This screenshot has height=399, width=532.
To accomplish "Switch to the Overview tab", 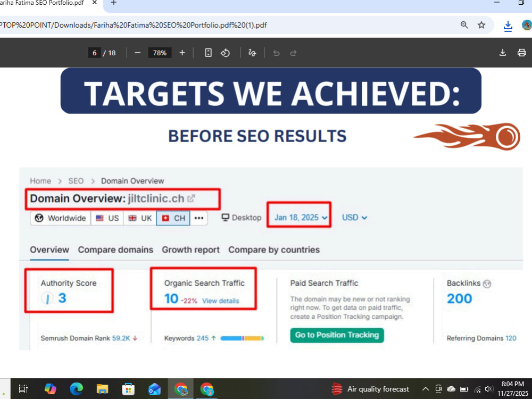I will click(x=49, y=250).
